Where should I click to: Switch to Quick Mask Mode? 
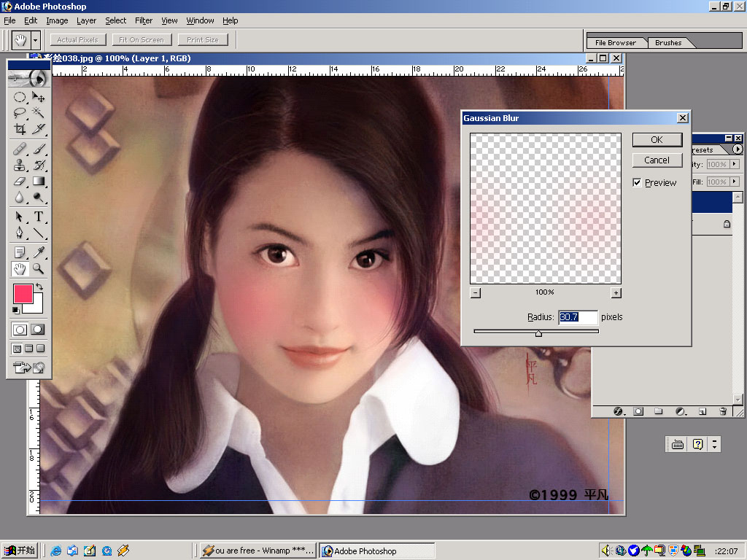38,330
